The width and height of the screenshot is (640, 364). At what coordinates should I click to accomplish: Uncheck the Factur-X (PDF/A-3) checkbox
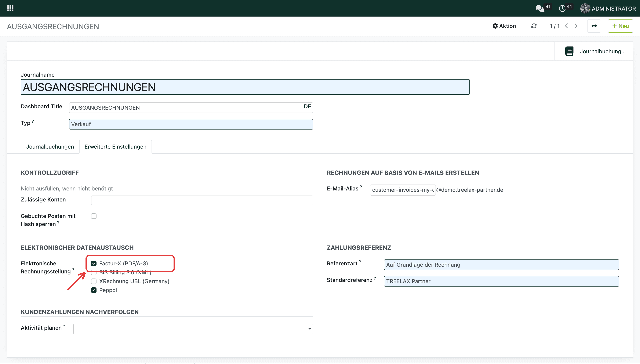click(94, 263)
